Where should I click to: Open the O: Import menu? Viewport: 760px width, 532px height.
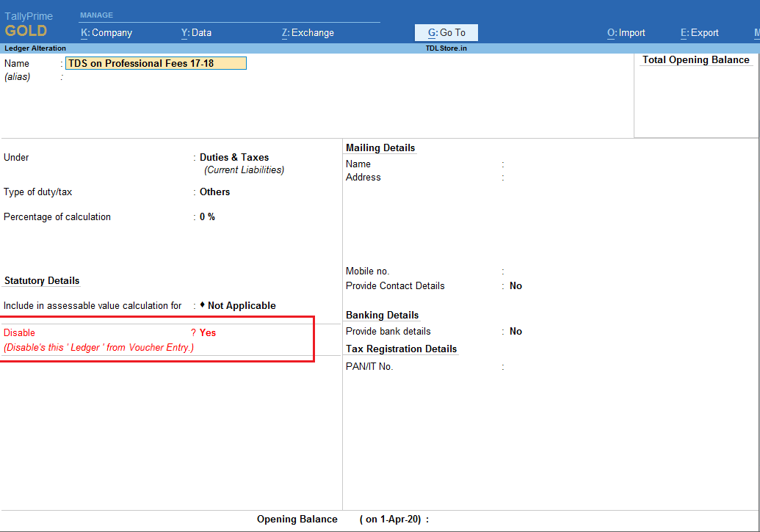coord(626,32)
